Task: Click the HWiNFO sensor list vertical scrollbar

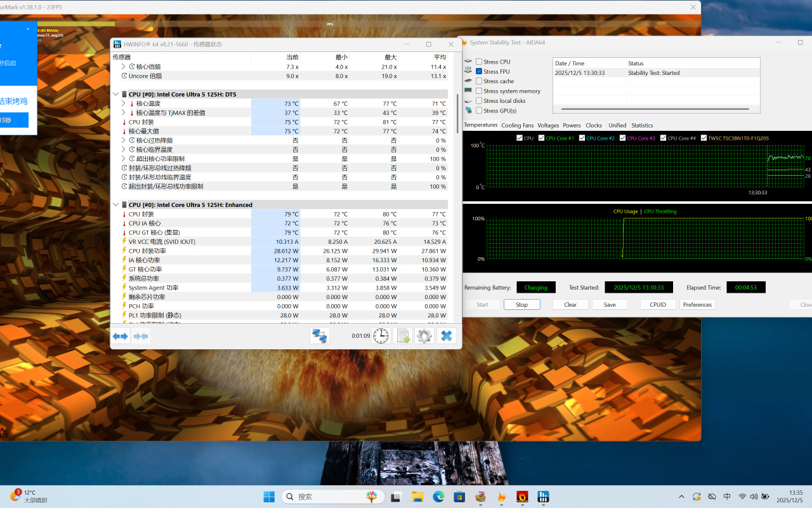Action: pyautogui.click(x=457, y=114)
